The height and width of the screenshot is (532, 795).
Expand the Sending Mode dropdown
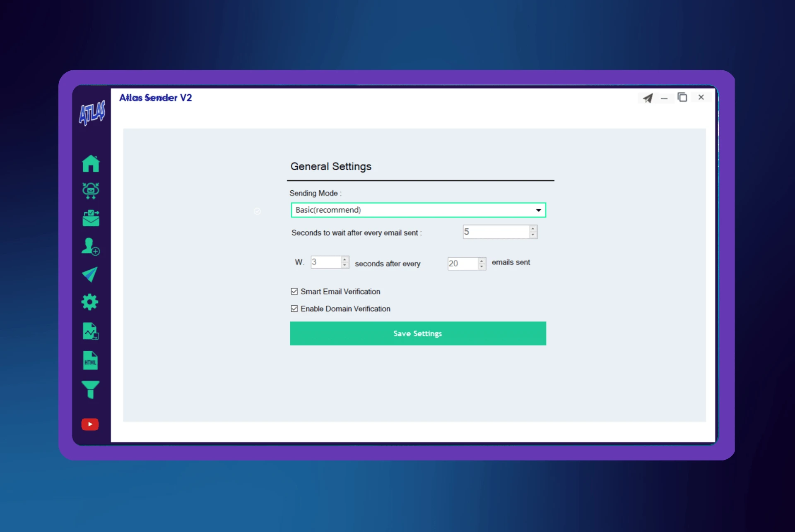point(538,210)
